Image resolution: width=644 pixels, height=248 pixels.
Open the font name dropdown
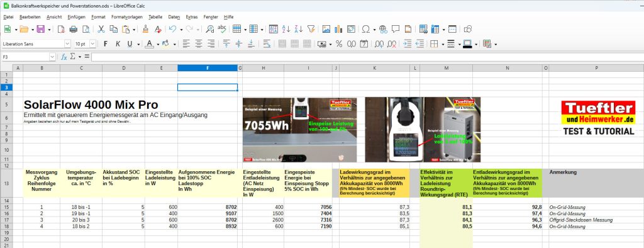67,43
